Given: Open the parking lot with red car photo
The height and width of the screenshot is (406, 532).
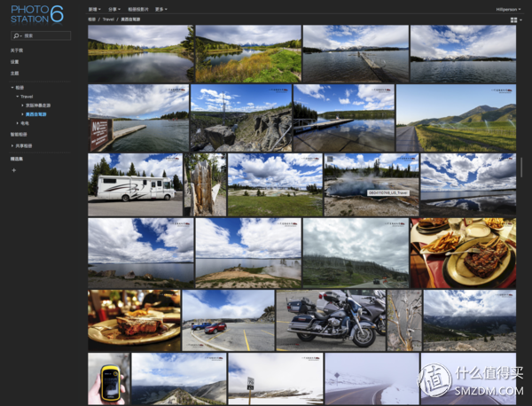Looking at the screenshot, I should point(229,320).
